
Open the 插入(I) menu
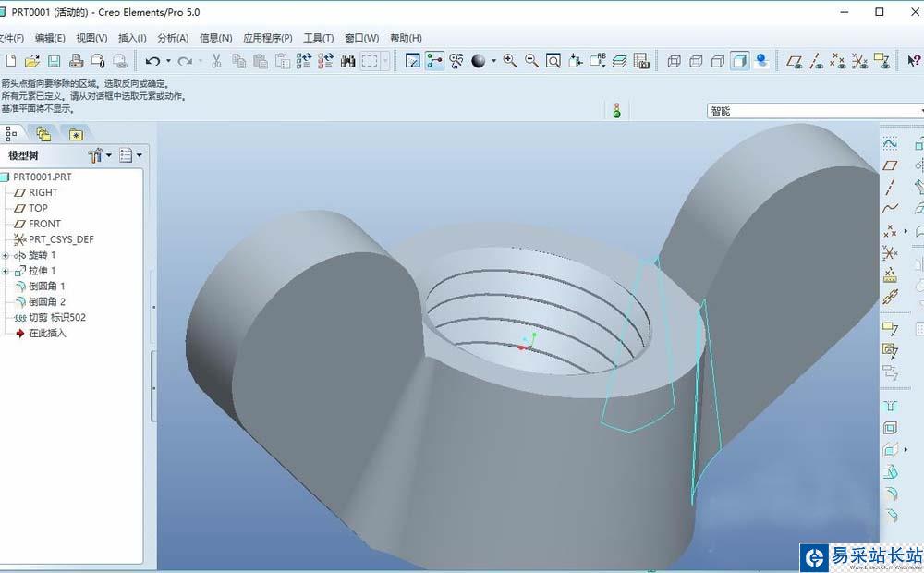(x=132, y=38)
